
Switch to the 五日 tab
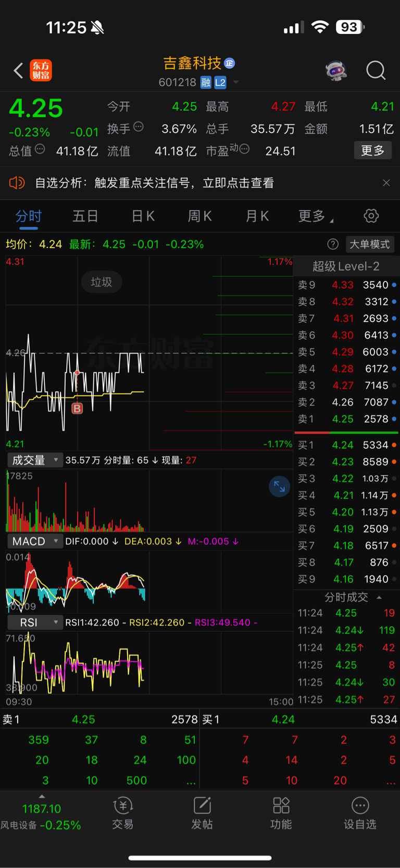tap(85, 216)
